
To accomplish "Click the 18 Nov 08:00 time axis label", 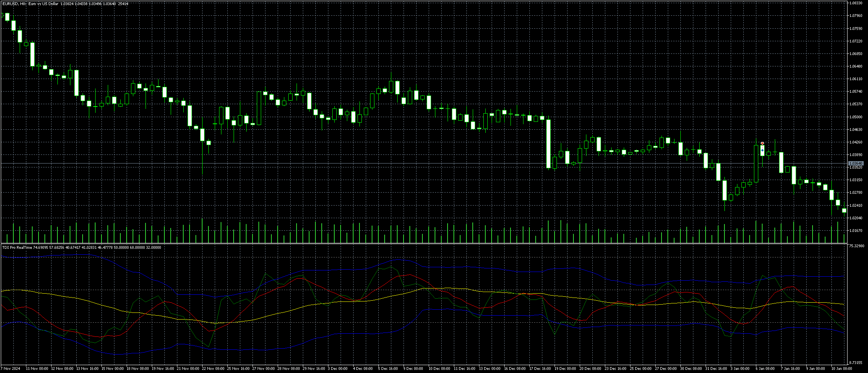I will click(x=138, y=369).
